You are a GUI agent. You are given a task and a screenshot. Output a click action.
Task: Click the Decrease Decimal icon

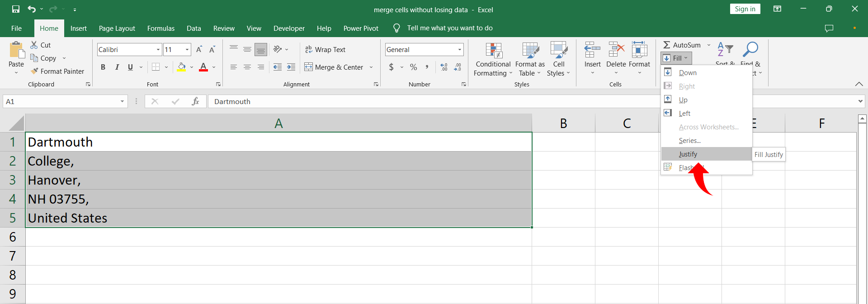tap(458, 67)
